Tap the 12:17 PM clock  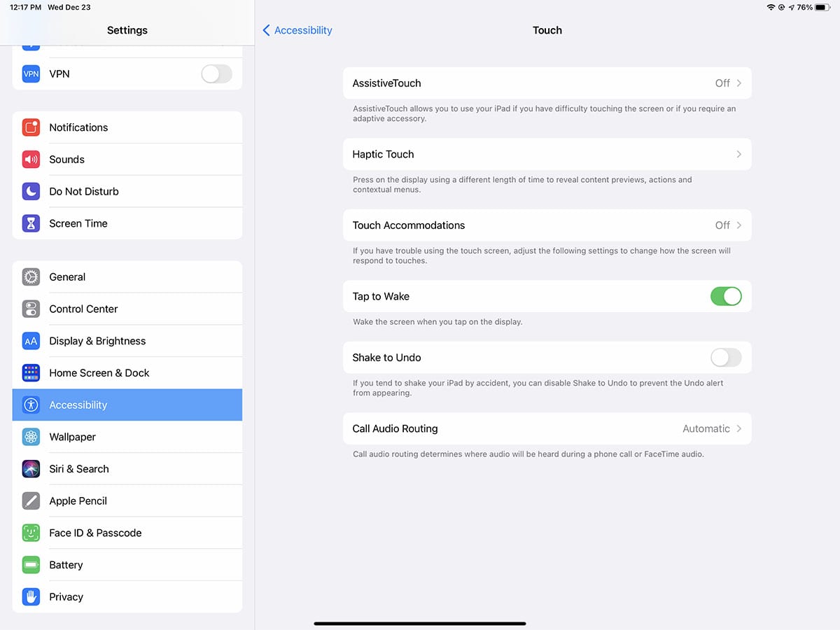(25, 7)
